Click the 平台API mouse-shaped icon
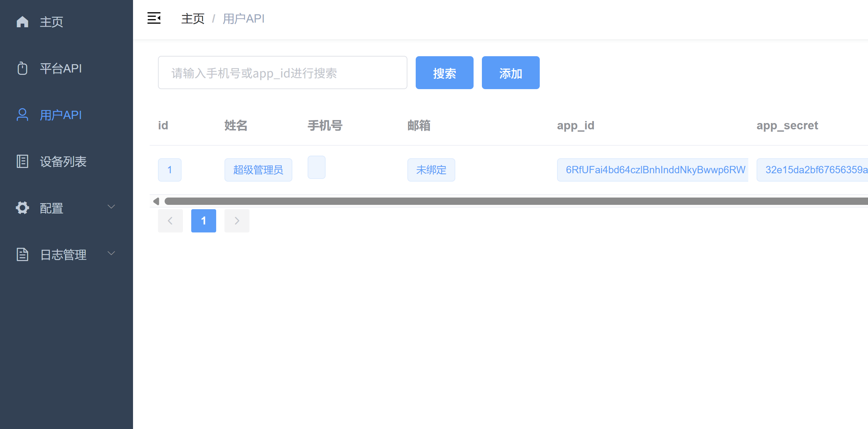 click(22, 69)
